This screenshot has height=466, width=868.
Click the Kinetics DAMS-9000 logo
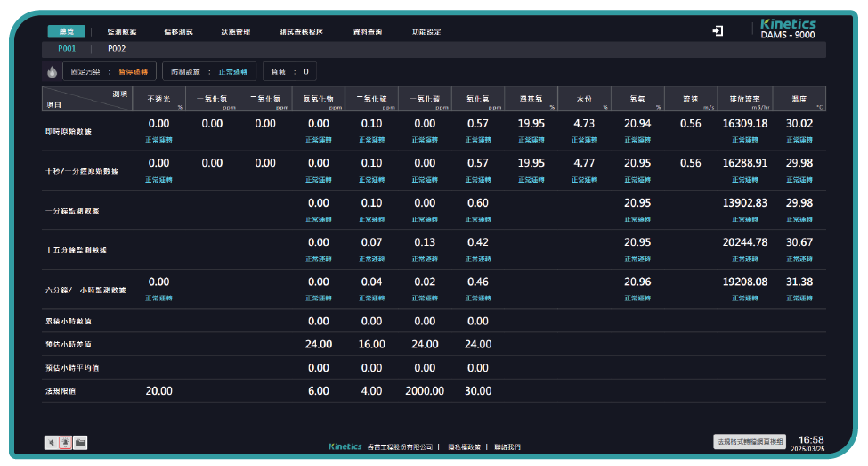pyautogui.click(x=788, y=29)
